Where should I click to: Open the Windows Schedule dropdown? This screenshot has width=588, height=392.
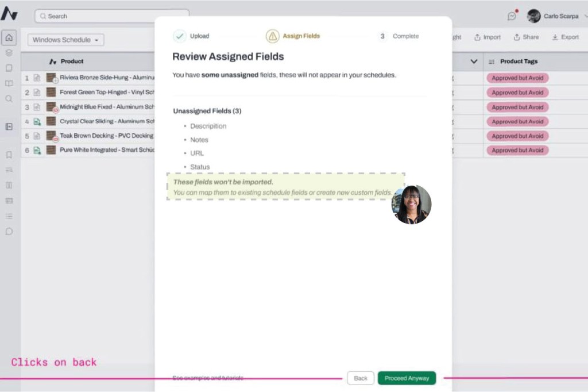point(65,40)
